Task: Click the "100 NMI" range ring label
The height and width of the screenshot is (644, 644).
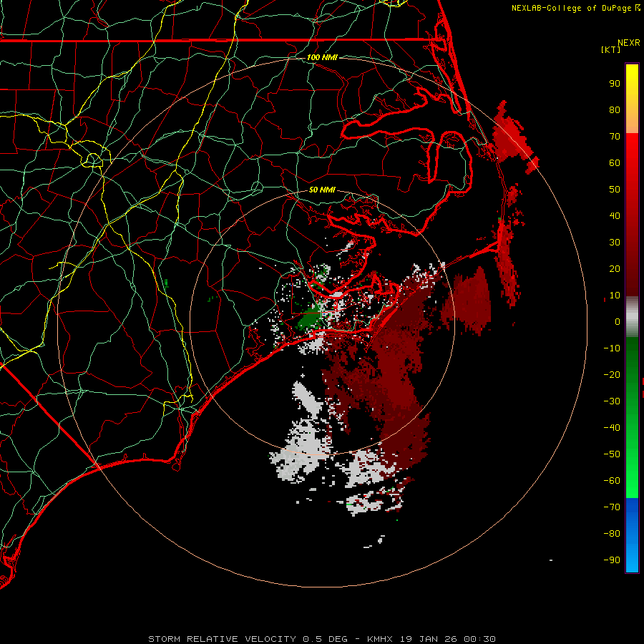Action: point(322,57)
